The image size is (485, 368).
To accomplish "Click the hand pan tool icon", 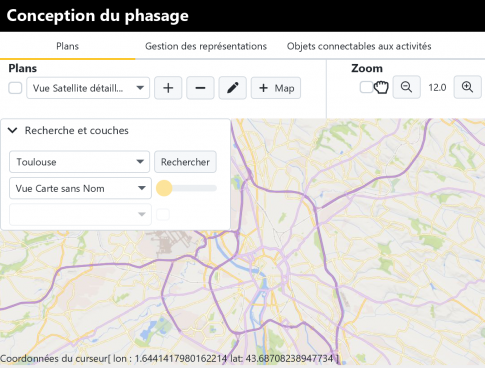I will (x=381, y=88).
